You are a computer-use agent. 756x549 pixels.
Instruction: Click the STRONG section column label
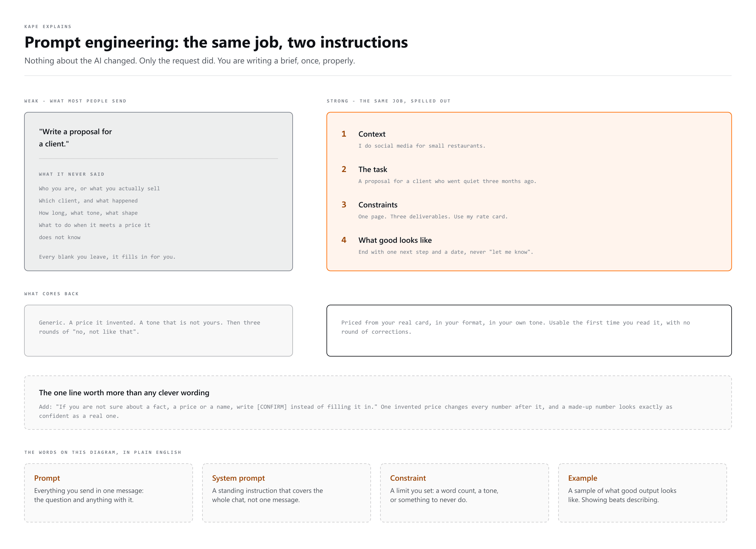coord(389,101)
